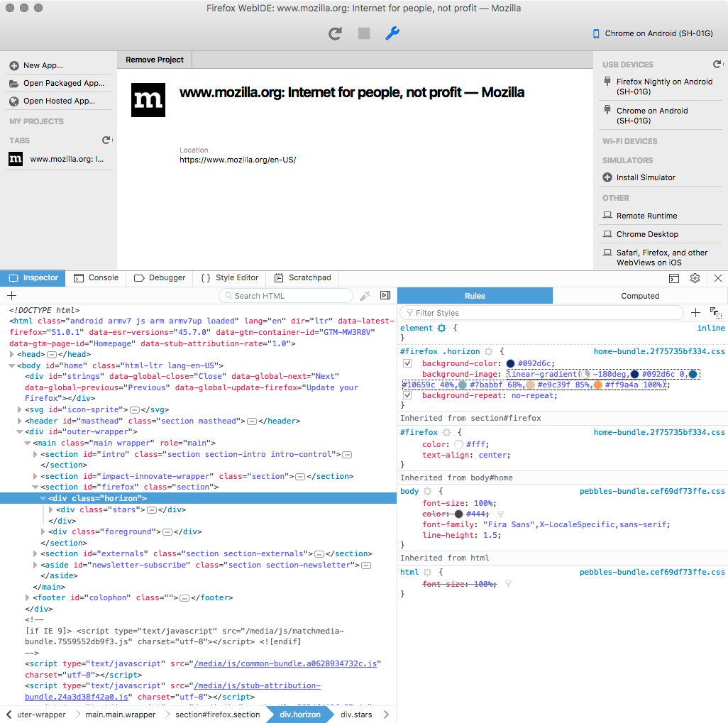Screen dimensions: 728x723
Task: Click the stop app square icon
Action: pos(364,33)
